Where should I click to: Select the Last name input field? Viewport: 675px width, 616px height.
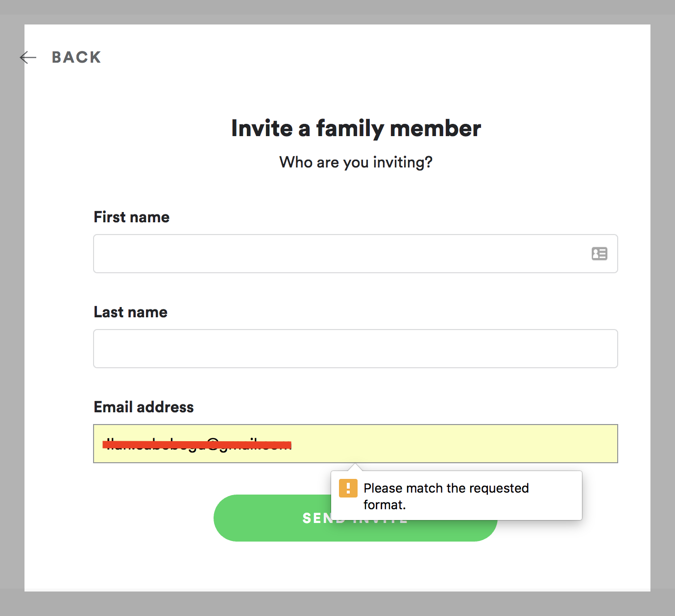[x=343, y=349]
